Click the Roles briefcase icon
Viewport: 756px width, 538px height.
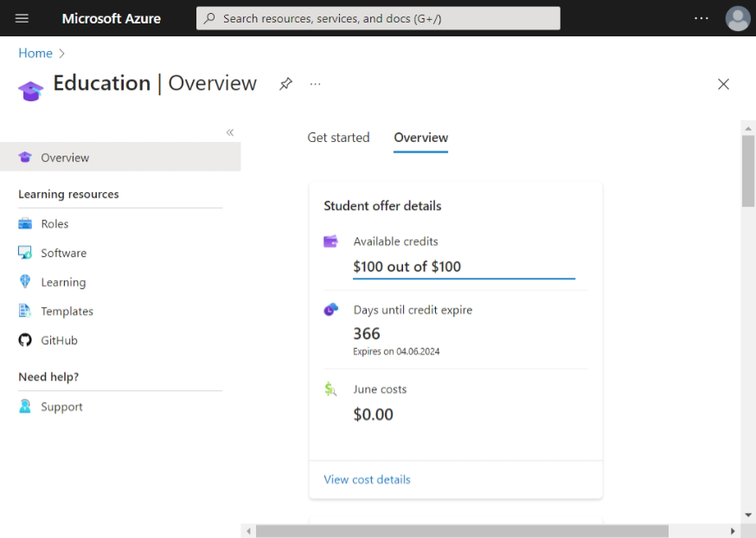tap(25, 223)
